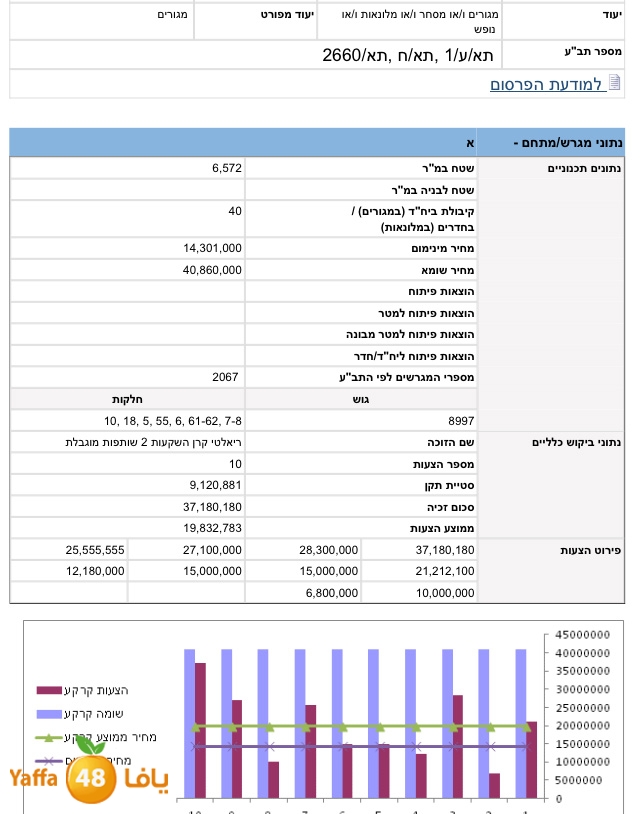The height and width of the screenshot is (814, 640).
Task: Click the הצעות קרקע maroon legend swatch
Action: pos(49,690)
